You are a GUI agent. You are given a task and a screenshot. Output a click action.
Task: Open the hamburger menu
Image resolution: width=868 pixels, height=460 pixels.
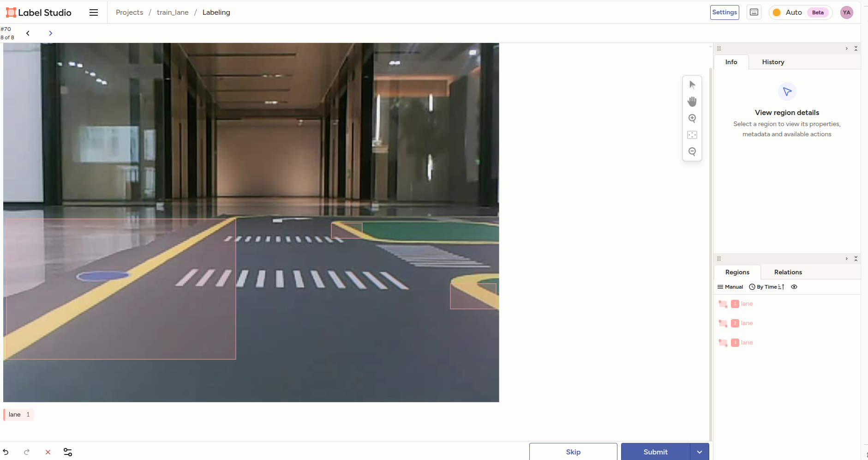[94, 12]
